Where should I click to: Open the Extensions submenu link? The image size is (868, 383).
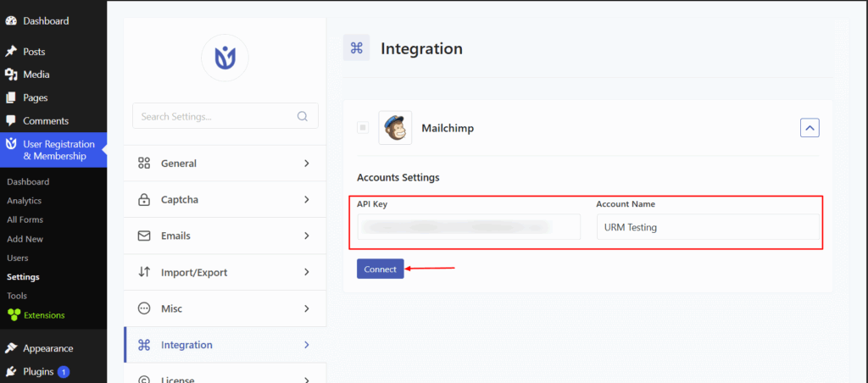[44, 315]
